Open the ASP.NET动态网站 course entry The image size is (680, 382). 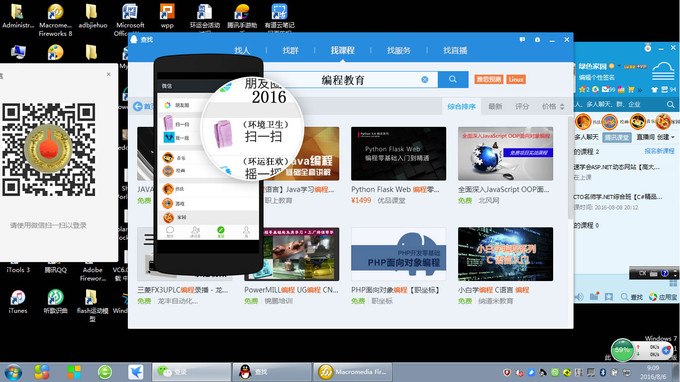(617, 167)
